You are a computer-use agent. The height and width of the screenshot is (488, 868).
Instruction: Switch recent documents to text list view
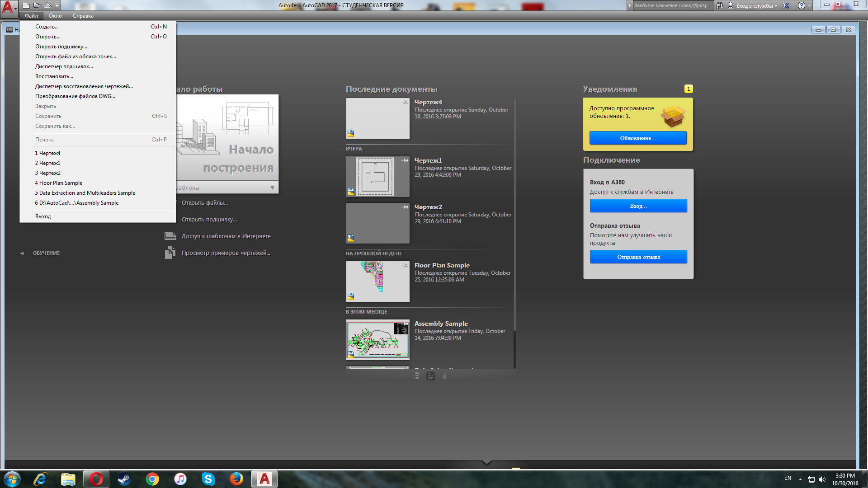click(x=444, y=376)
